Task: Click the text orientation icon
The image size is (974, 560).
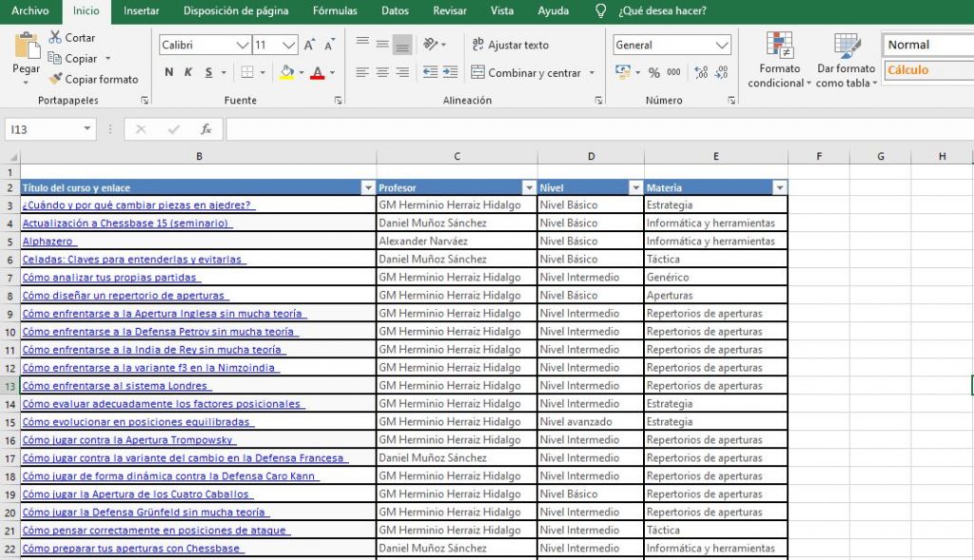Action: pyautogui.click(x=430, y=44)
